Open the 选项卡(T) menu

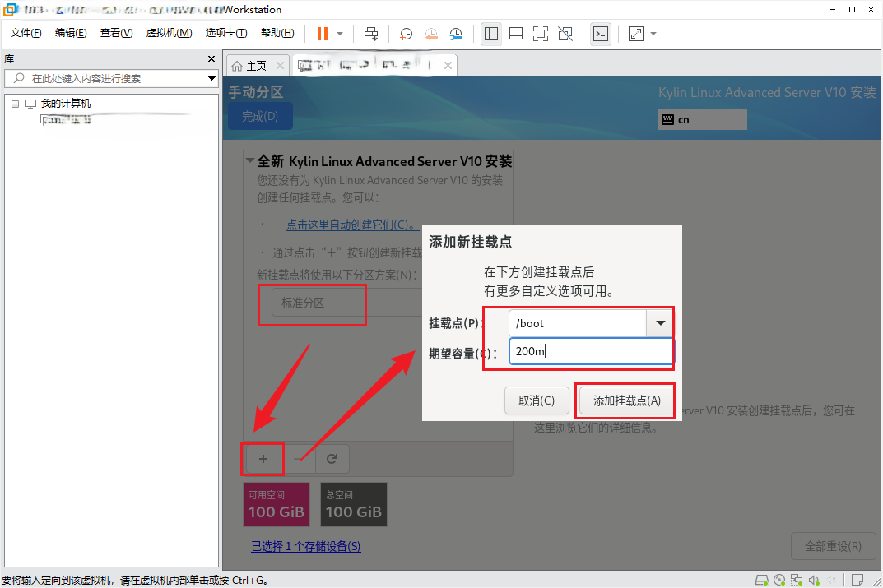click(226, 33)
